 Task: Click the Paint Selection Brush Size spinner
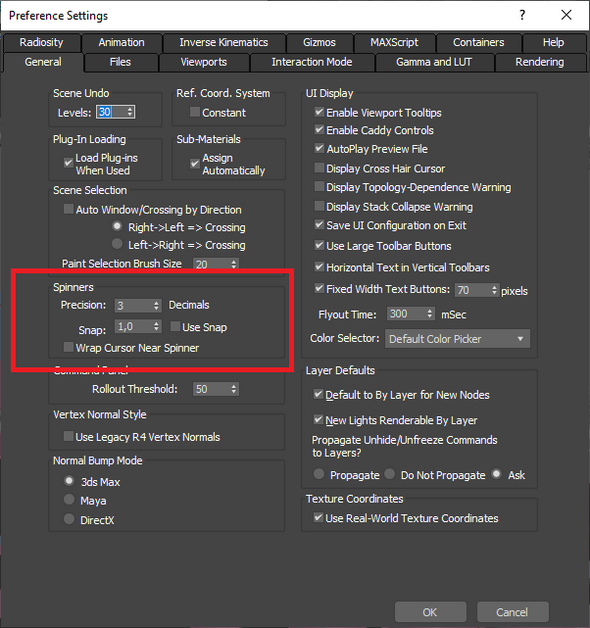tap(216, 264)
